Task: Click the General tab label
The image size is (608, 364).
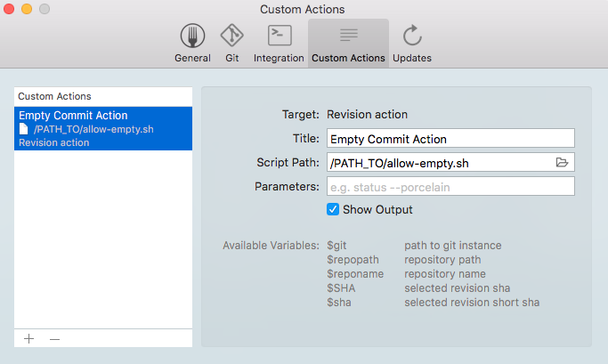Action: (x=192, y=58)
